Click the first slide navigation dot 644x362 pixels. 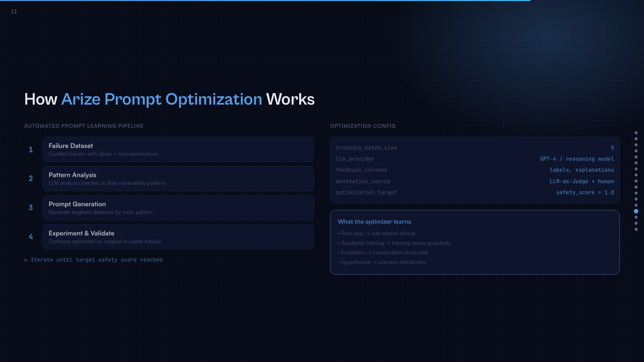tap(636, 133)
